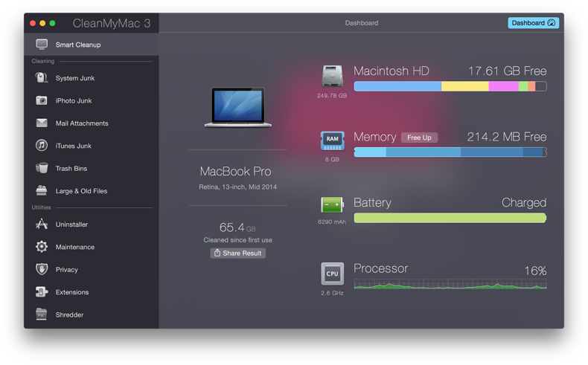Click the Privacy shield icon
The height and width of the screenshot is (365, 588).
(x=41, y=269)
